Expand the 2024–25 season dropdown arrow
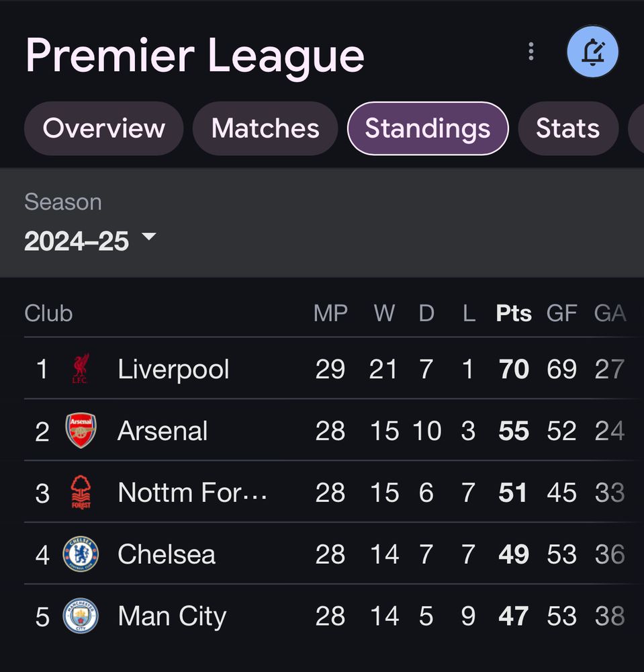Screen dimensions: 644x672 (149, 237)
